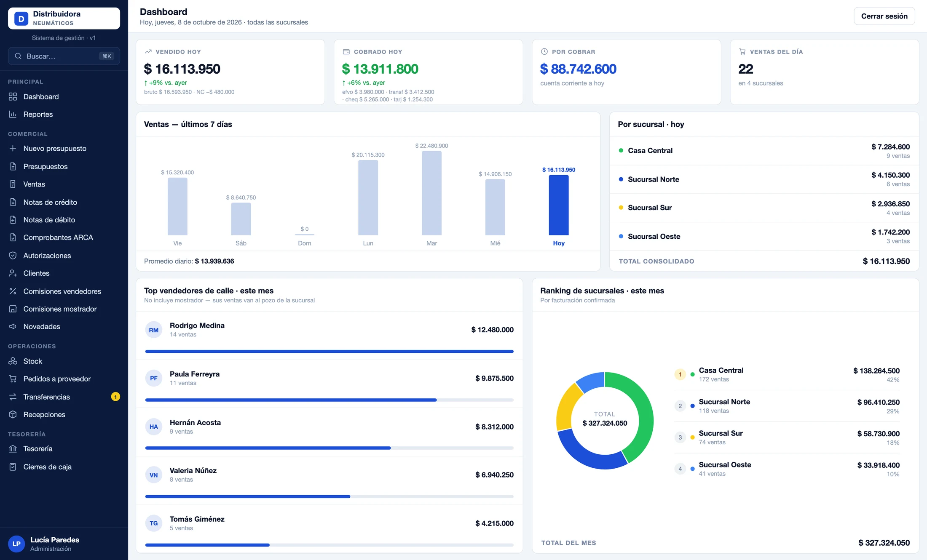Click the Transferencias arrows icon
Image resolution: width=927 pixels, height=560 pixels.
point(13,397)
